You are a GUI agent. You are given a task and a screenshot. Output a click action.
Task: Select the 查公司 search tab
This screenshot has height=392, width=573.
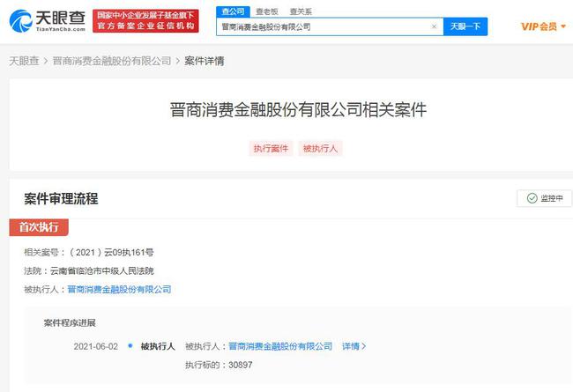[233, 11]
